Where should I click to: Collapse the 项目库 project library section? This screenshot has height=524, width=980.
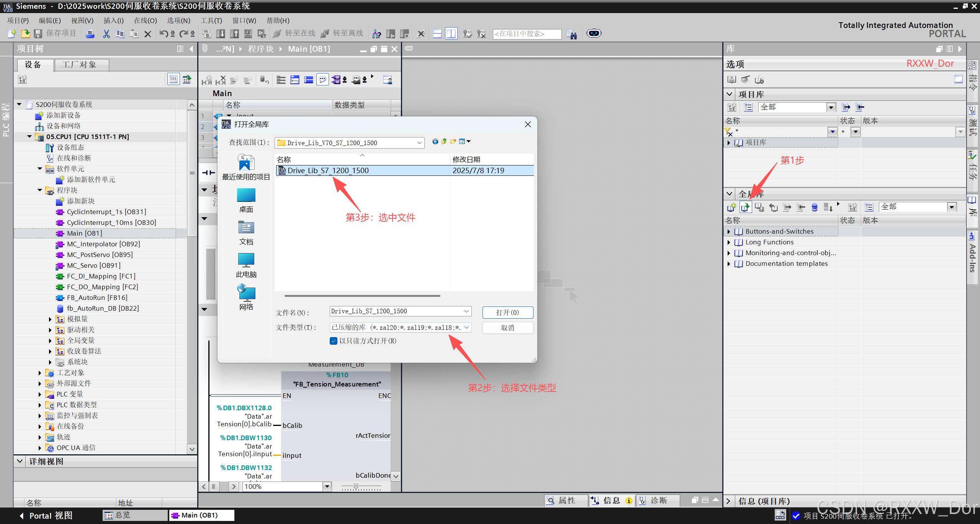click(730, 94)
